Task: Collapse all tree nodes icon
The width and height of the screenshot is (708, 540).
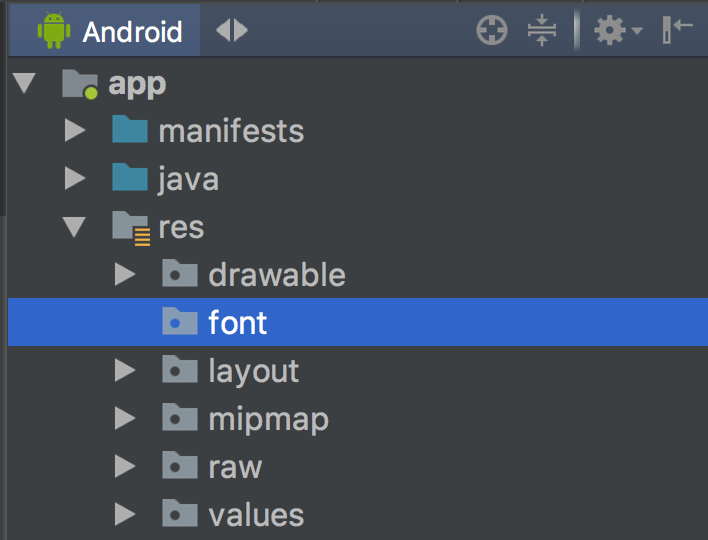Action: point(542,30)
